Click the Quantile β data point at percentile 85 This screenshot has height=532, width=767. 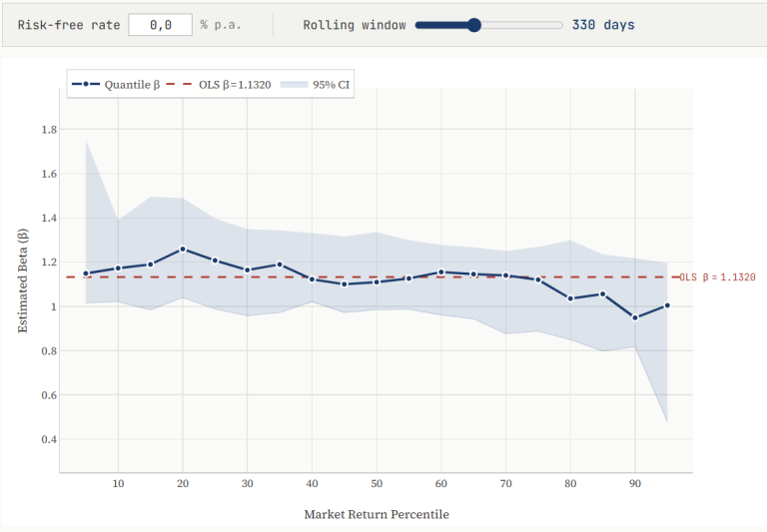(x=602, y=293)
